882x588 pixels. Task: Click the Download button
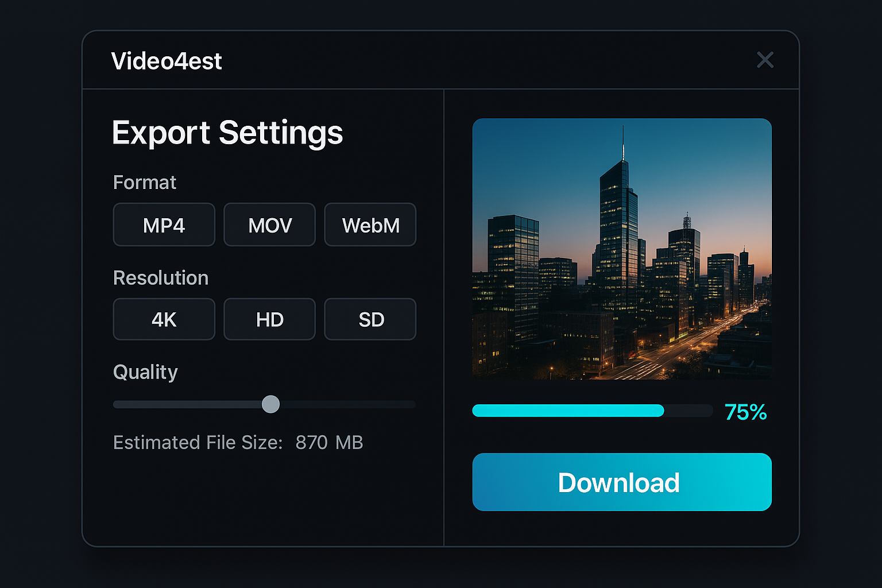(621, 482)
